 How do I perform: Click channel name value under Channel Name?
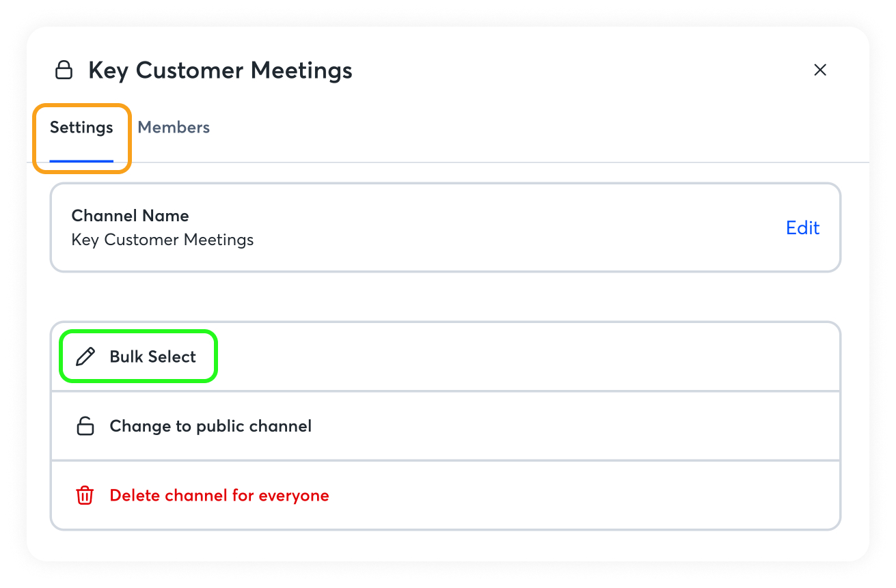click(163, 240)
